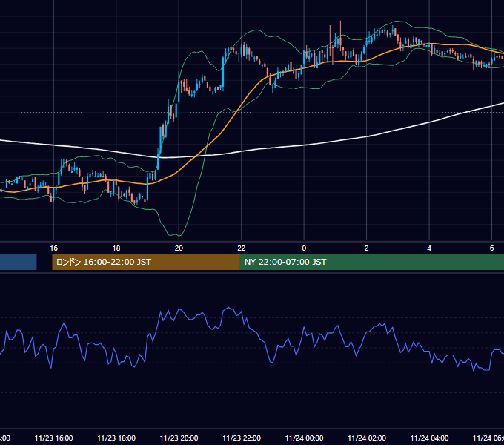Click the 11/24 04:00 time label
Screen dimensions: 504x445
429,438
